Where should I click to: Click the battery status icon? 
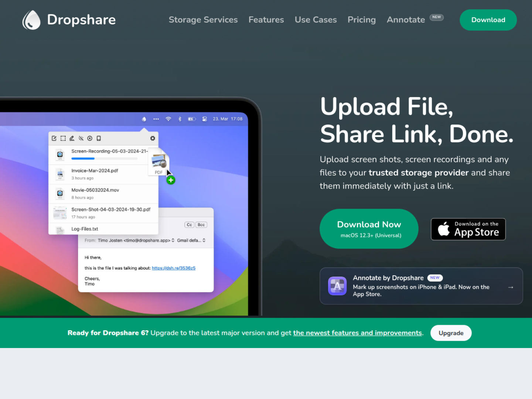pyautogui.click(x=192, y=119)
